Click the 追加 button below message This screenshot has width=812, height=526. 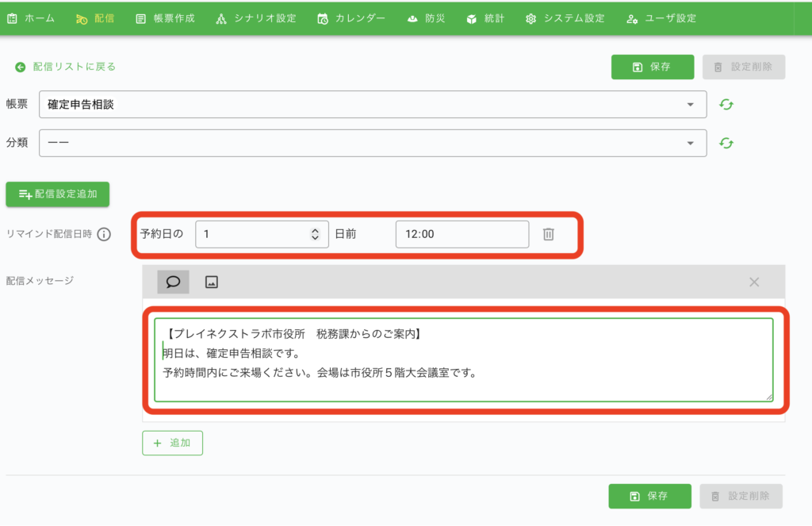point(172,443)
